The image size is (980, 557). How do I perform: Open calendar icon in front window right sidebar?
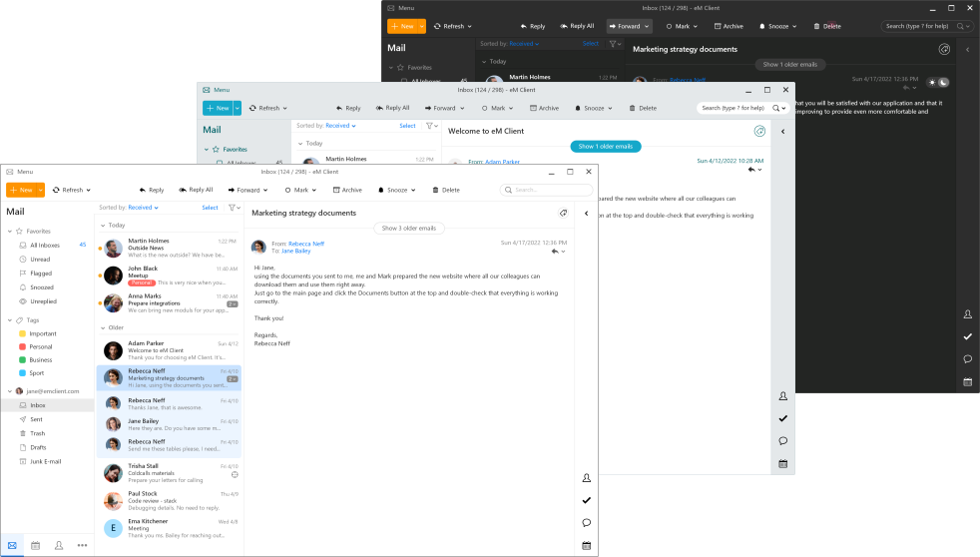point(586,546)
